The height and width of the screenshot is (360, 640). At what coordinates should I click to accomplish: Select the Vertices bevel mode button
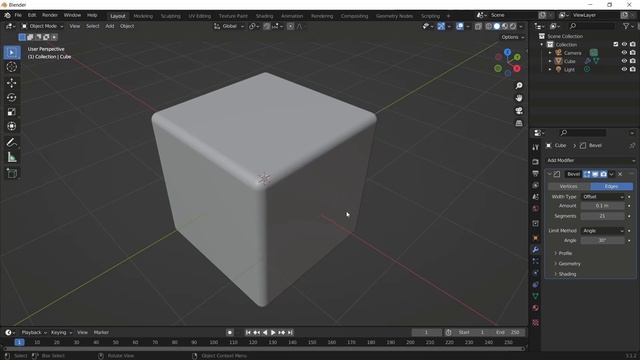pos(569,186)
